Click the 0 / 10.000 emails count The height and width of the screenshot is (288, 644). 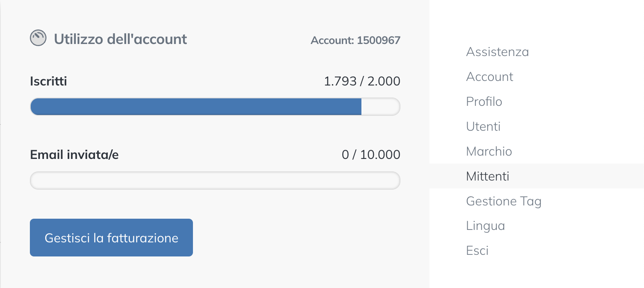point(371,155)
